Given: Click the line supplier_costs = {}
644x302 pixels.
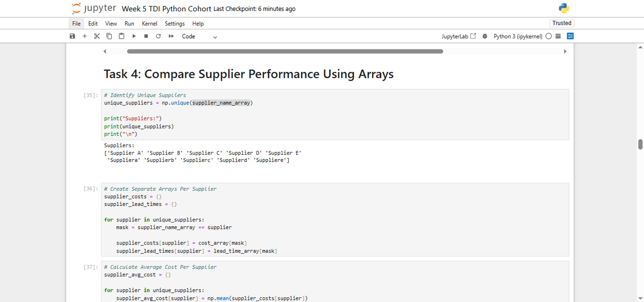Looking at the screenshot, I should tap(133, 196).
